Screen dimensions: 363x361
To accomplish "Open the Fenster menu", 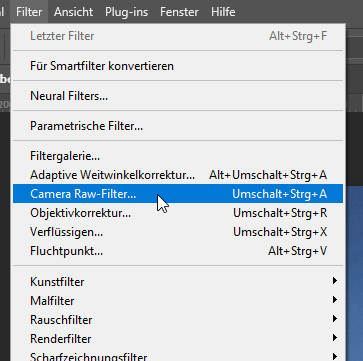I will 179,12.
